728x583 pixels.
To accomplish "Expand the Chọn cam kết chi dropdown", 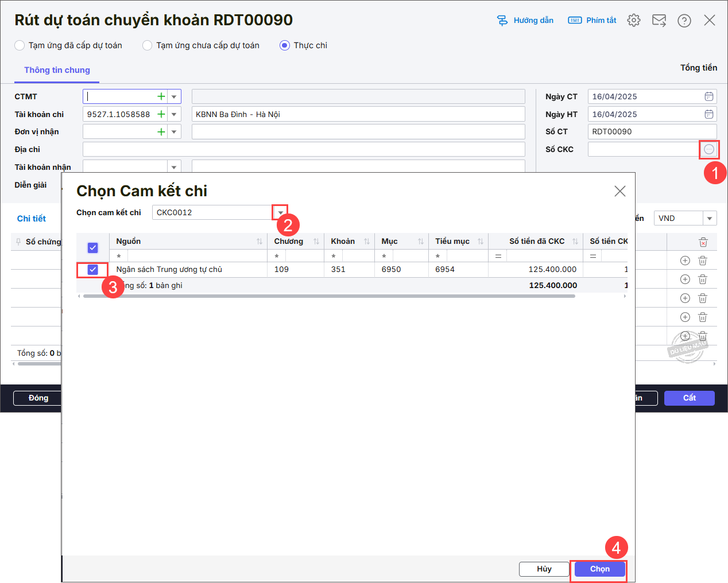I will (x=280, y=213).
